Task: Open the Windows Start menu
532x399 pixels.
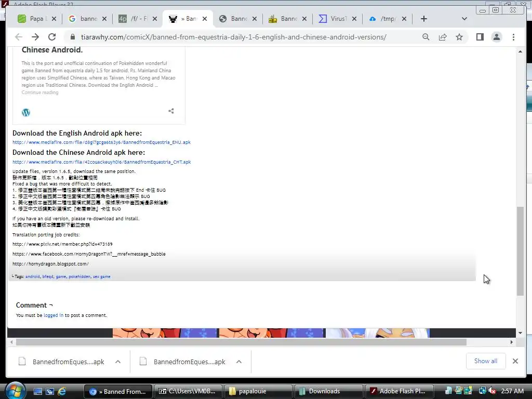Action: point(15,391)
